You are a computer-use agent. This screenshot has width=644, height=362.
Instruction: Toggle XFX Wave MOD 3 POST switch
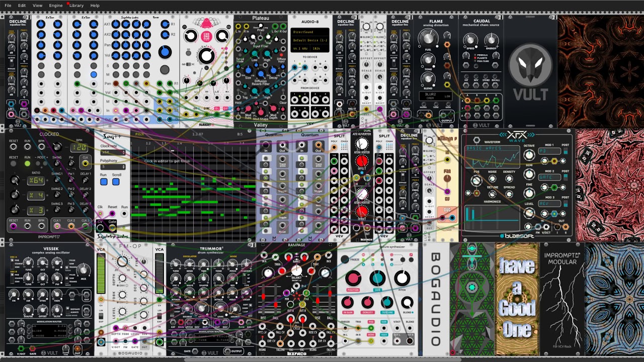pos(566,204)
